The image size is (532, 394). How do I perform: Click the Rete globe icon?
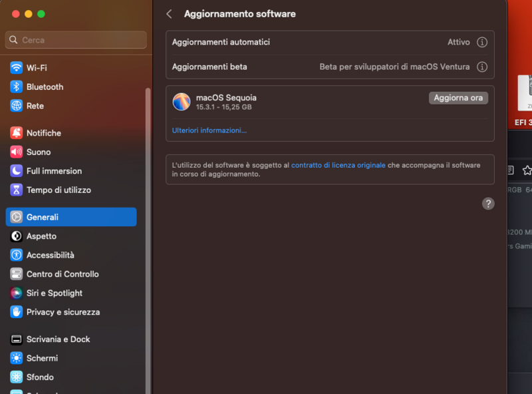(x=15, y=106)
